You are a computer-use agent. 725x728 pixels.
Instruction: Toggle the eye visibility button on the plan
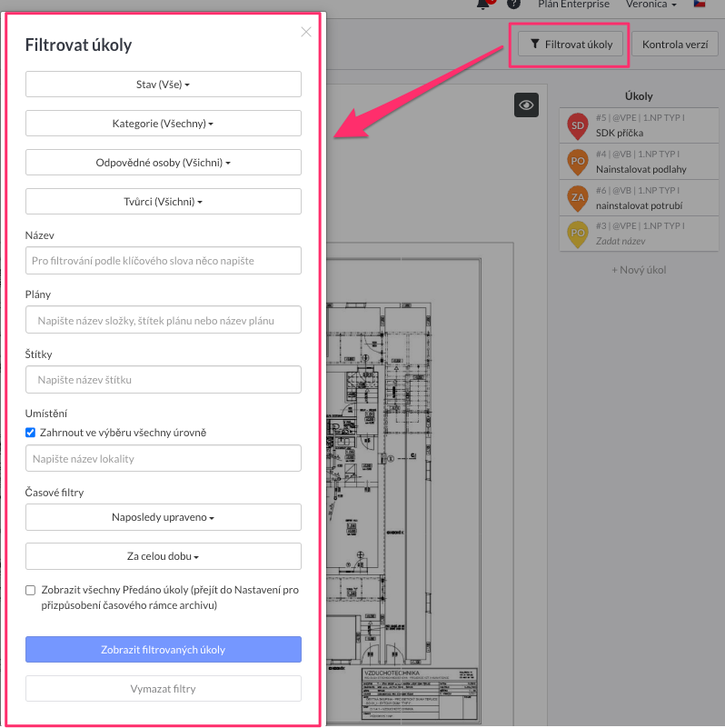pos(526,105)
